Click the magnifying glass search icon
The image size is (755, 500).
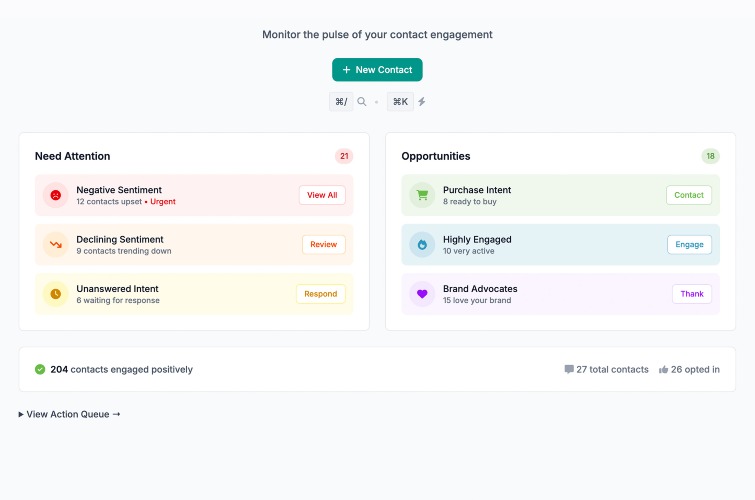click(362, 102)
